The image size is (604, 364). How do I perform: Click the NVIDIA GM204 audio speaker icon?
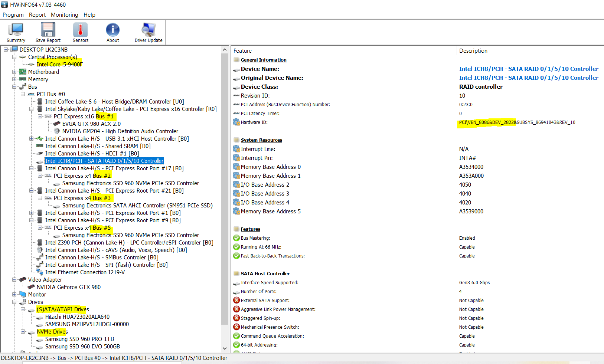click(57, 131)
